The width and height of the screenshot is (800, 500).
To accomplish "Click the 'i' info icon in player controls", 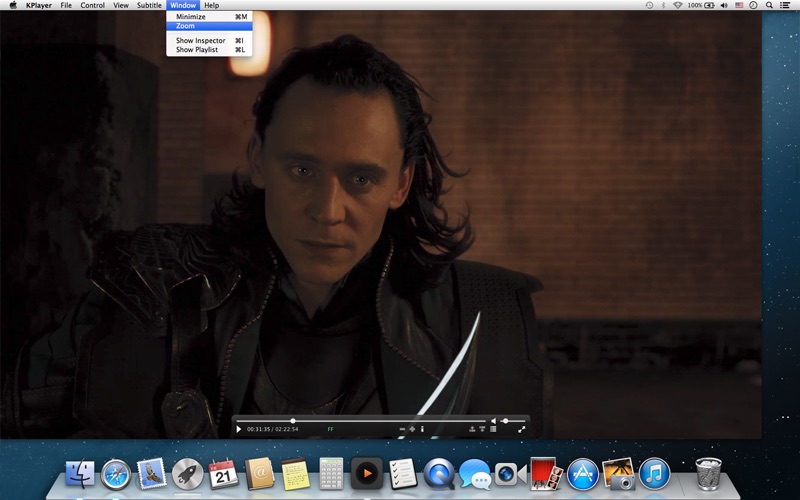I will click(422, 429).
